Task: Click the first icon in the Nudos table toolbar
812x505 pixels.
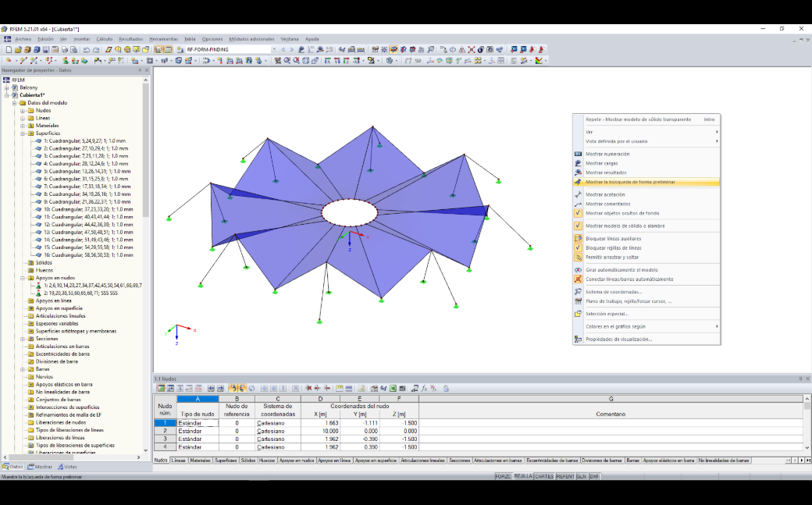Action: pyautogui.click(x=161, y=389)
